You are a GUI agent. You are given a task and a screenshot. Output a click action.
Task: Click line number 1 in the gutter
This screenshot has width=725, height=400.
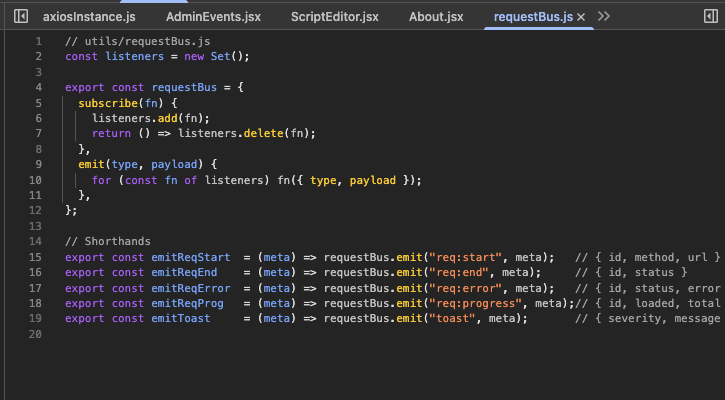tap(38, 42)
